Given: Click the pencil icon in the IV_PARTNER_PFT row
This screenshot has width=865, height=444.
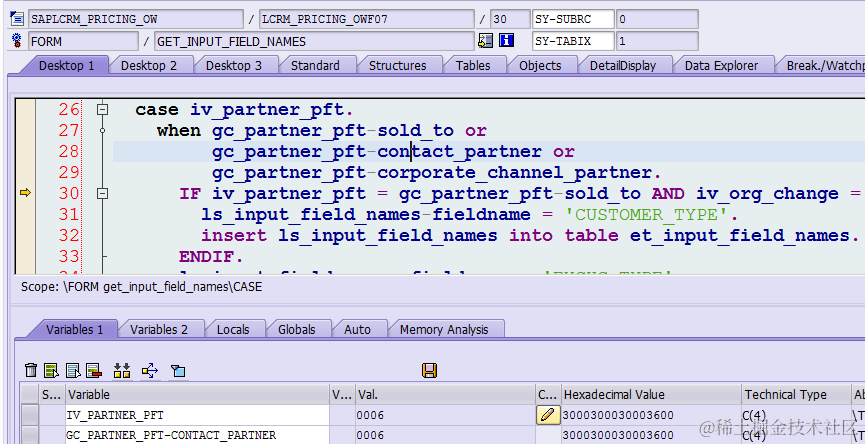Looking at the screenshot, I should [547, 415].
